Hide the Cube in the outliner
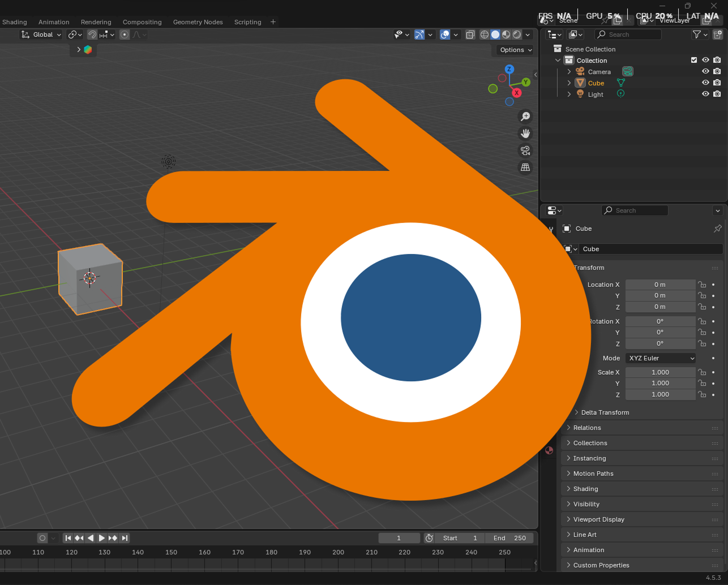Screen dimensions: 728x585 705,83
